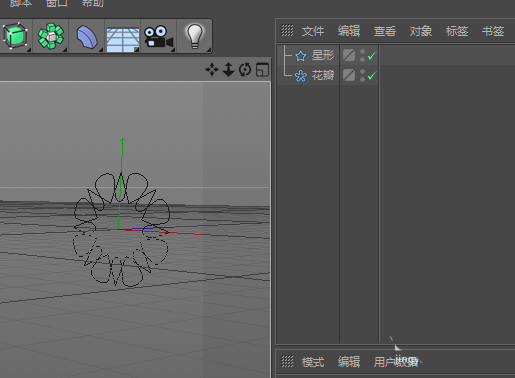Open the Attribute Manager 编辑 menu
This screenshot has height=378, width=515.
tap(349, 362)
